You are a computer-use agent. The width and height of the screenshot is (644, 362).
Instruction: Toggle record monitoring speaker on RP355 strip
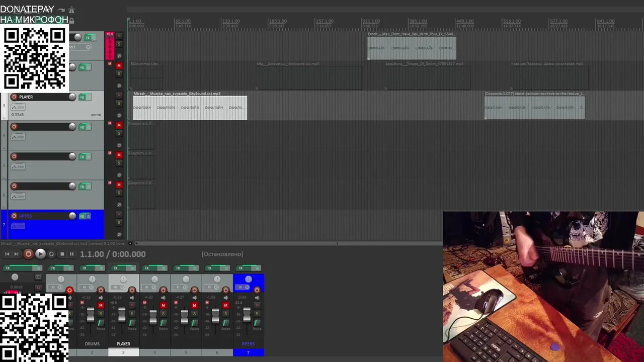point(257,298)
